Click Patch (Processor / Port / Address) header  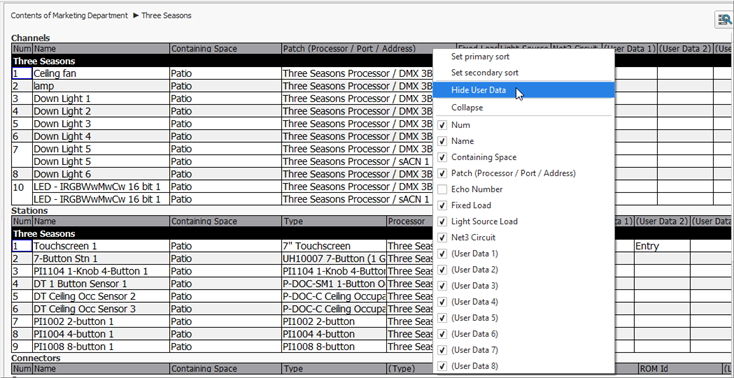click(x=357, y=49)
